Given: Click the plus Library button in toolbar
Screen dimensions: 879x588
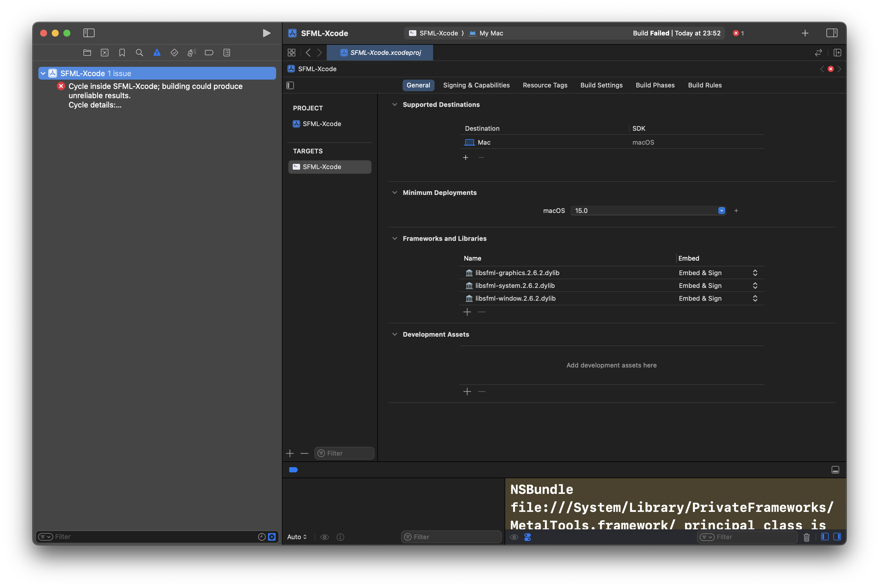Looking at the screenshot, I should point(805,33).
